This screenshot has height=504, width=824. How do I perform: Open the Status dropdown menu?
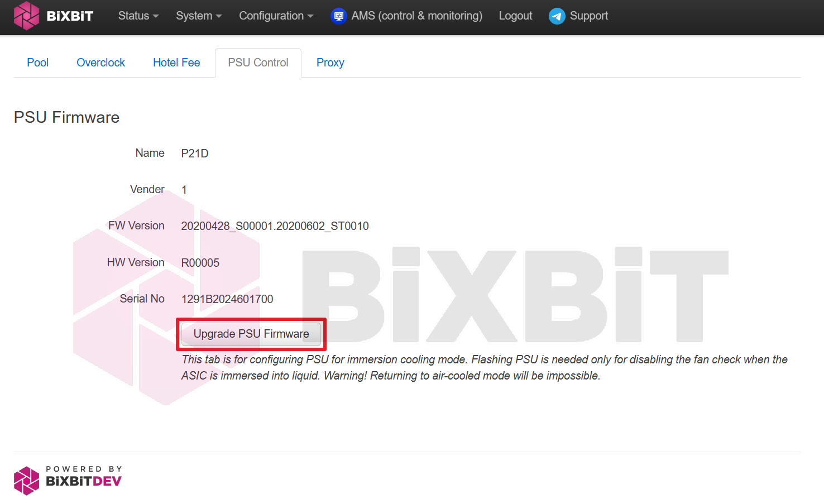click(x=138, y=16)
